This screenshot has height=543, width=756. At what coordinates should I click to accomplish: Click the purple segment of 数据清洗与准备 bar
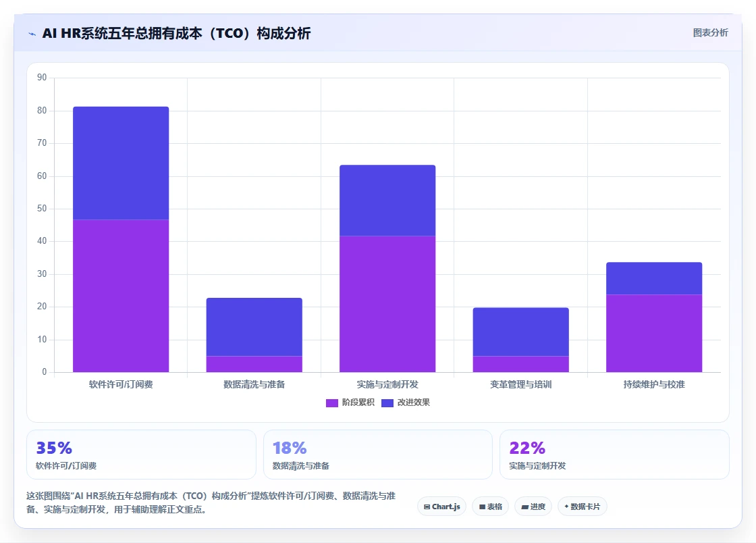[x=254, y=364]
